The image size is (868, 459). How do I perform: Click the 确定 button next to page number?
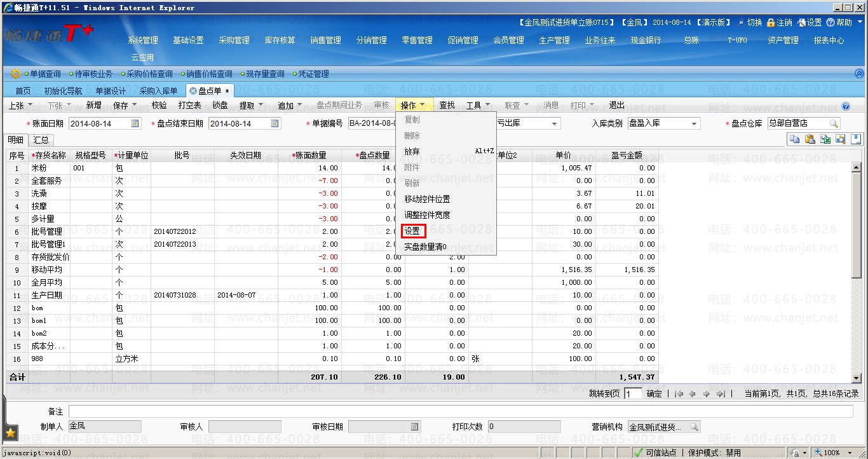pos(654,394)
